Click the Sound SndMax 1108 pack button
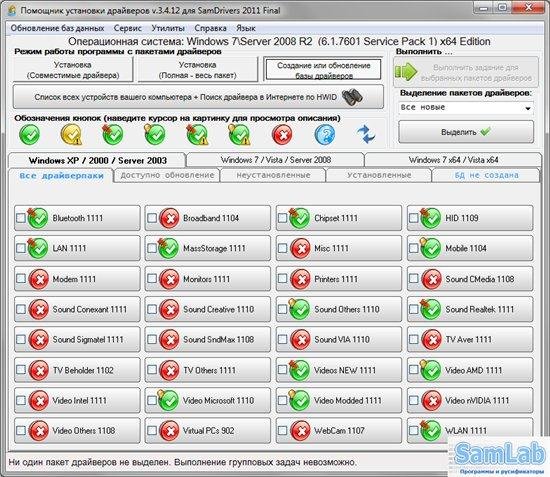The height and width of the screenshot is (477, 550). (x=208, y=339)
